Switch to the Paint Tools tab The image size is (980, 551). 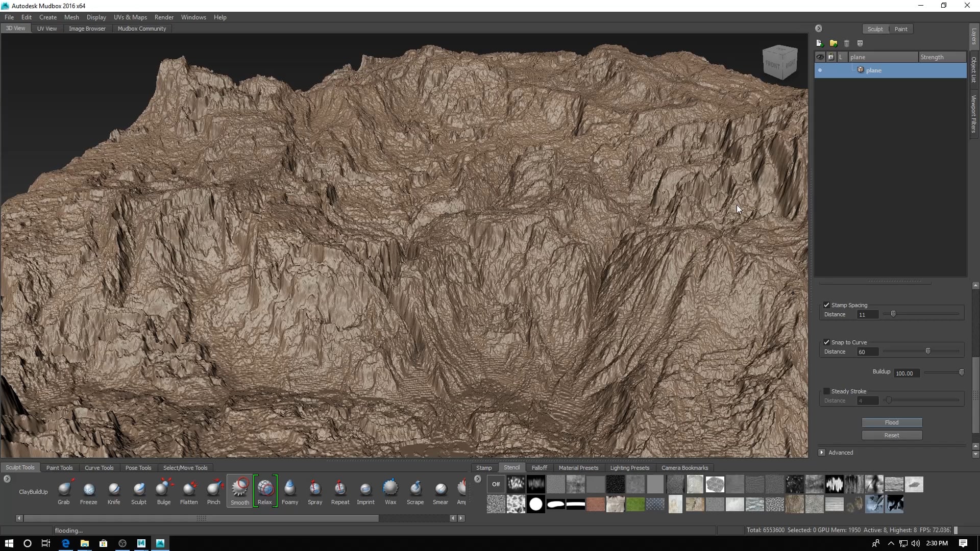pyautogui.click(x=59, y=467)
